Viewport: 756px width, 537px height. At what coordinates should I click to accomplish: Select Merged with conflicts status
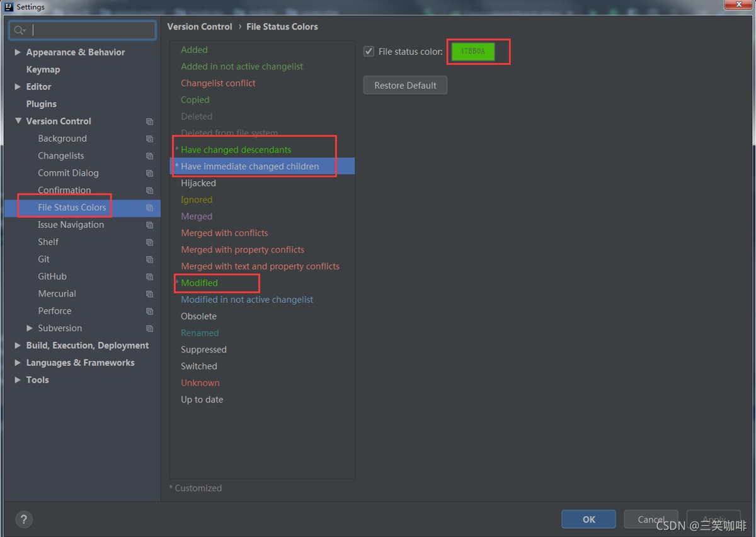point(224,233)
